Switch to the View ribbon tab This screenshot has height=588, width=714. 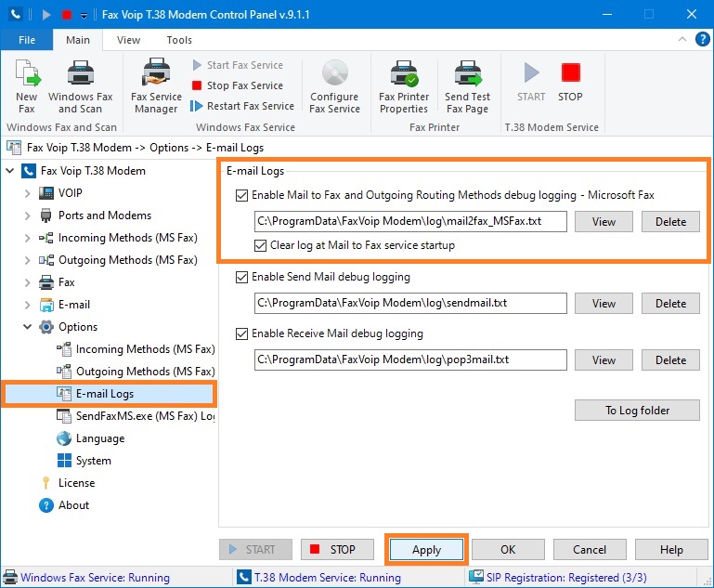pyautogui.click(x=128, y=40)
